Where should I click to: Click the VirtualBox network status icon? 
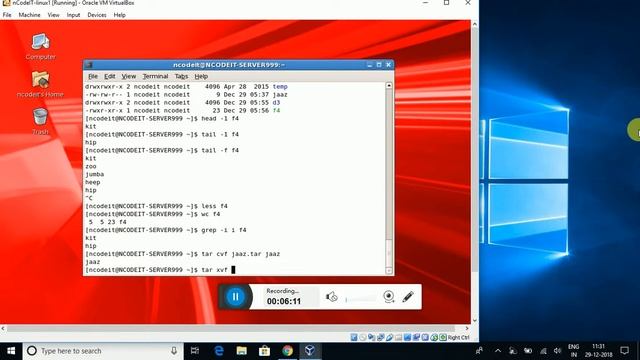[380, 338]
